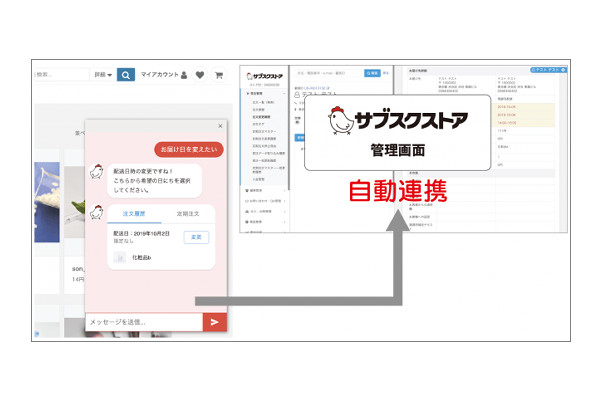Viewport: 600px width, 400px height.
Task: Focus the メッセージを送信 message input
Action: 144,322
